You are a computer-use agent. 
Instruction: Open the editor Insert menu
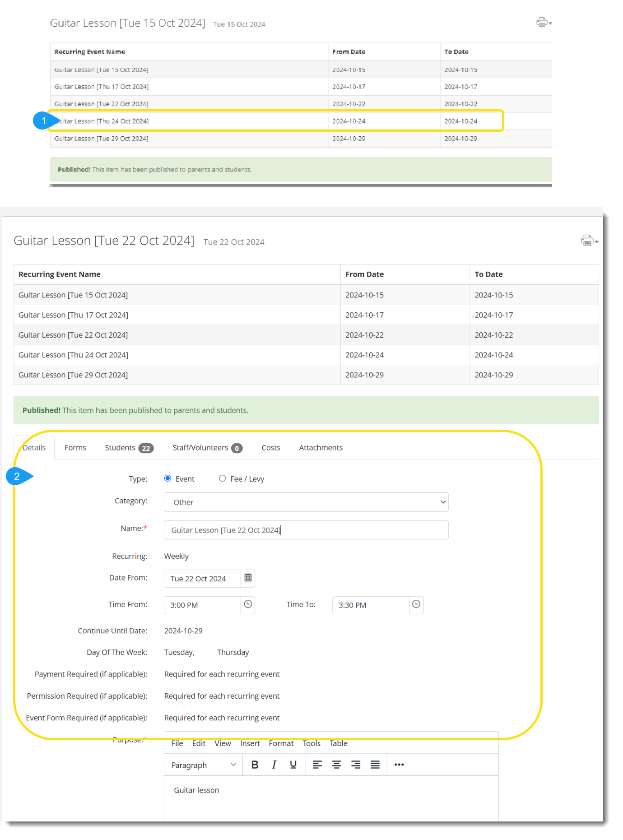pyautogui.click(x=250, y=743)
